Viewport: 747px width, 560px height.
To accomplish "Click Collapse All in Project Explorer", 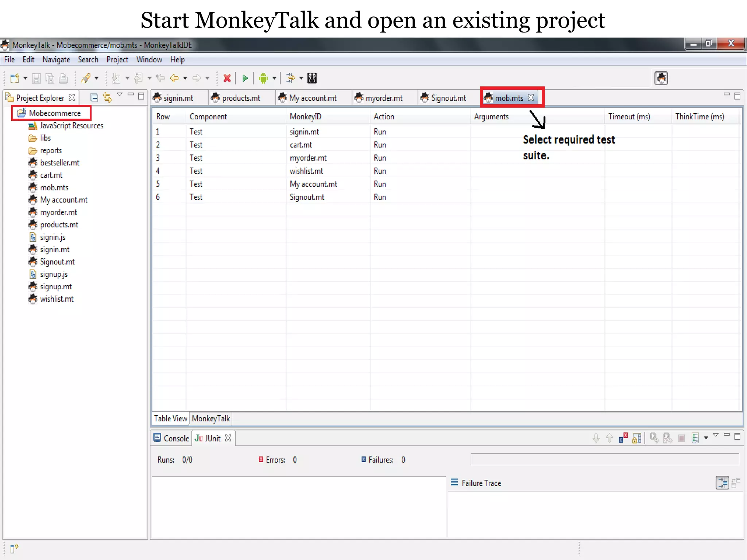I will click(x=94, y=98).
